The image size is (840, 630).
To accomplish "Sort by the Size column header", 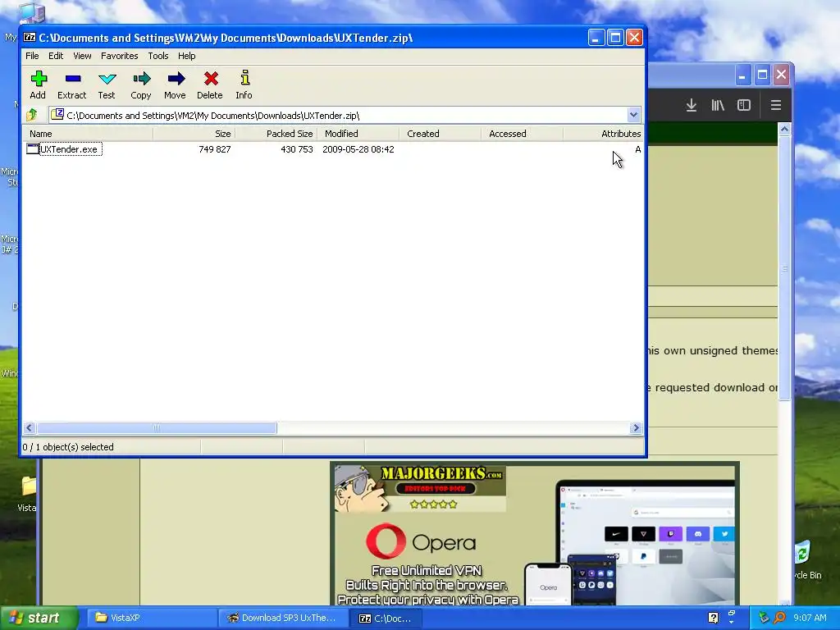I will click(x=194, y=134).
